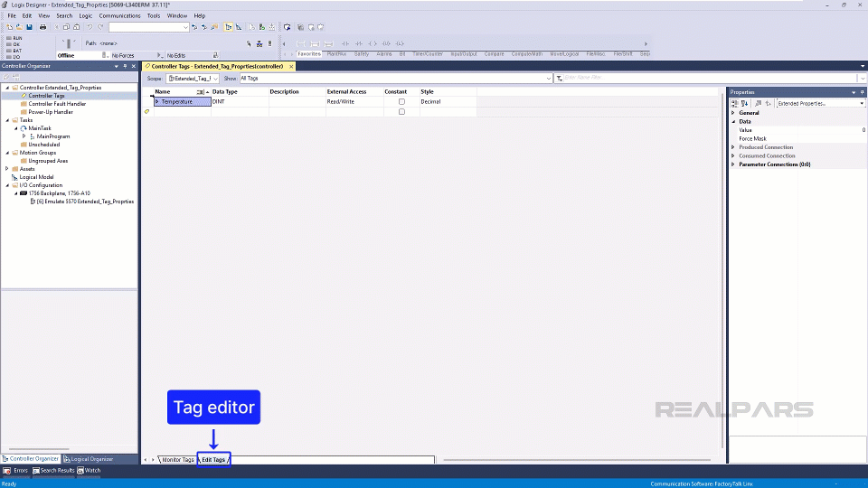Open the File menu
The height and width of the screenshot is (488, 868).
point(12,16)
